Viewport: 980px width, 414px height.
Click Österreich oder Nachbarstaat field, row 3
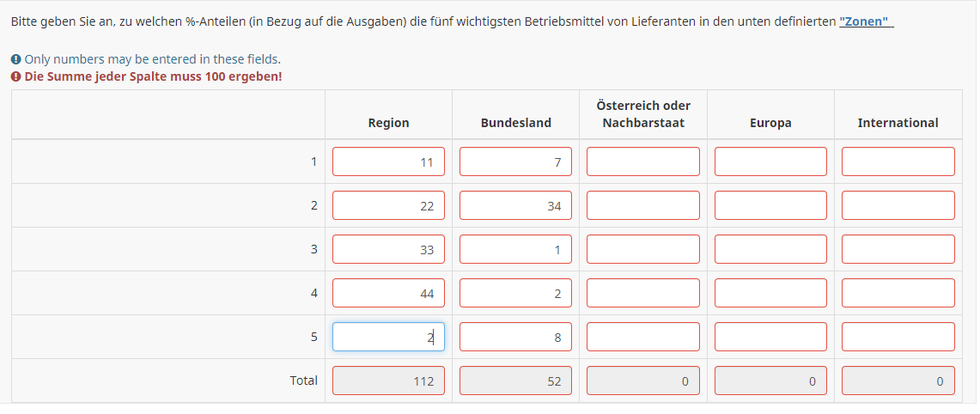coord(642,249)
